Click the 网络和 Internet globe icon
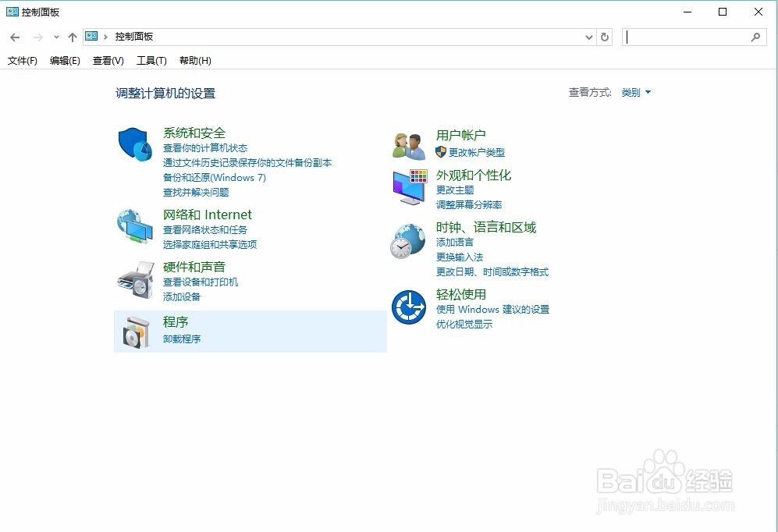This screenshot has width=778, height=532. pyautogui.click(x=133, y=227)
